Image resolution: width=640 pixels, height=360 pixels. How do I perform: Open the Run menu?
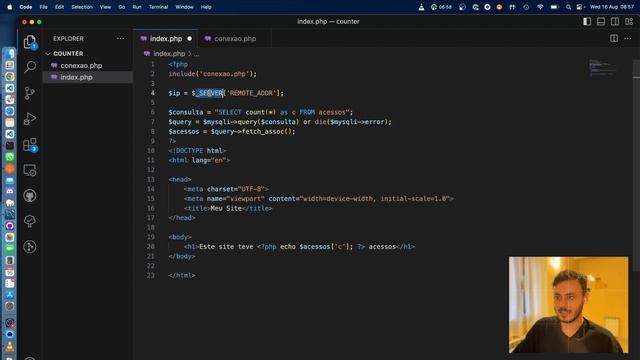pyautogui.click(x=137, y=7)
